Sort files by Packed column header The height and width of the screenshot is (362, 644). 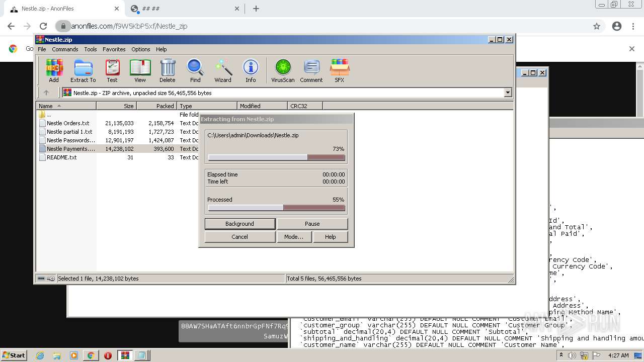[156, 106]
